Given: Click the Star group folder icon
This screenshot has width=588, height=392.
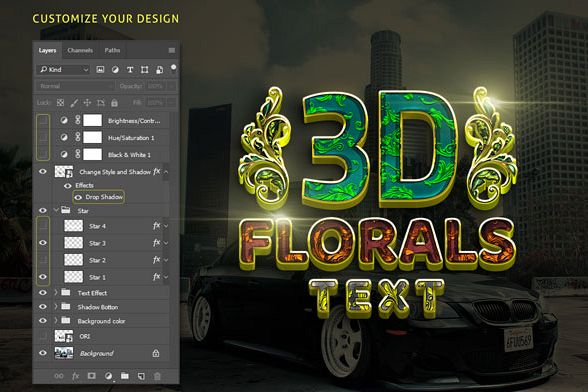Looking at the screenshot, I should tap(66, 210).
